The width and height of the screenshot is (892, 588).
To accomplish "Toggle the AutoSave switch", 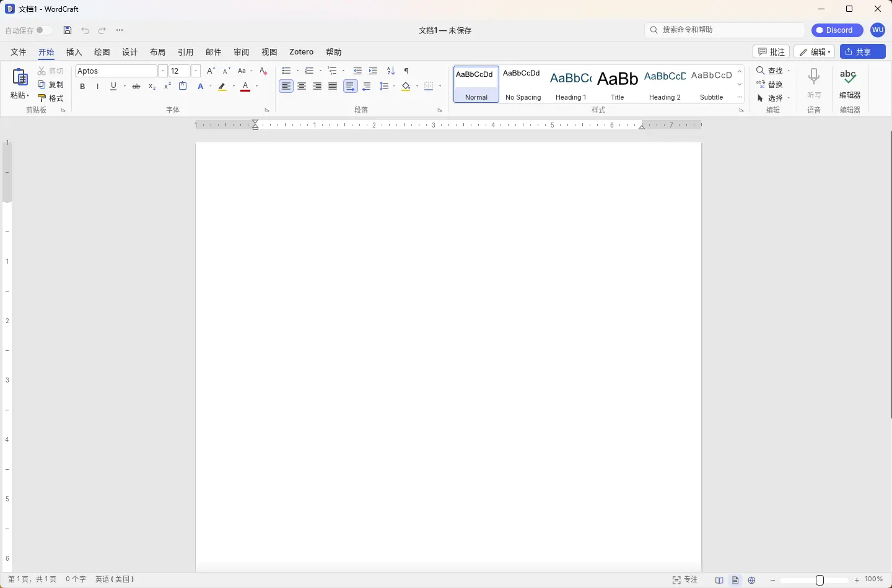I will click(44, 30).
